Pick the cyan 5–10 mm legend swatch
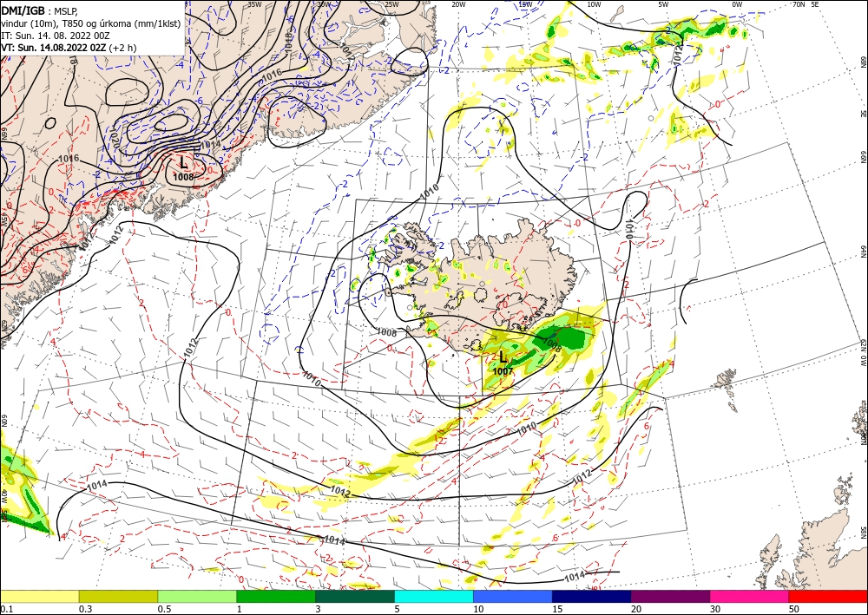The image size is (868, 615). pyautogui.click(x=434, y=596)
